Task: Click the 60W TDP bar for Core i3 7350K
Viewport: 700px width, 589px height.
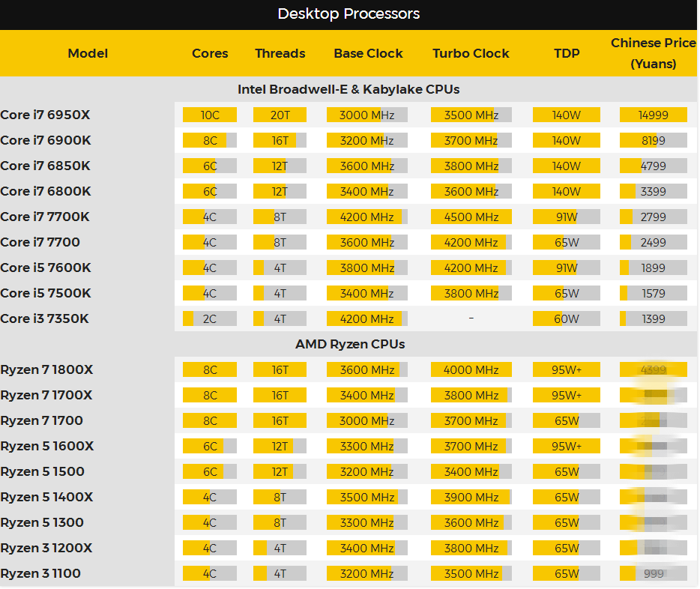Action: pos(567,318)
